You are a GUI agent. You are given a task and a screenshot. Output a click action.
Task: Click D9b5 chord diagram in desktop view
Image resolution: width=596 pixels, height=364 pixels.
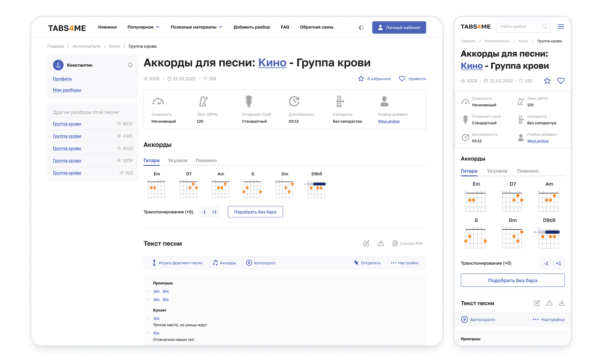(x=315, y=189)
